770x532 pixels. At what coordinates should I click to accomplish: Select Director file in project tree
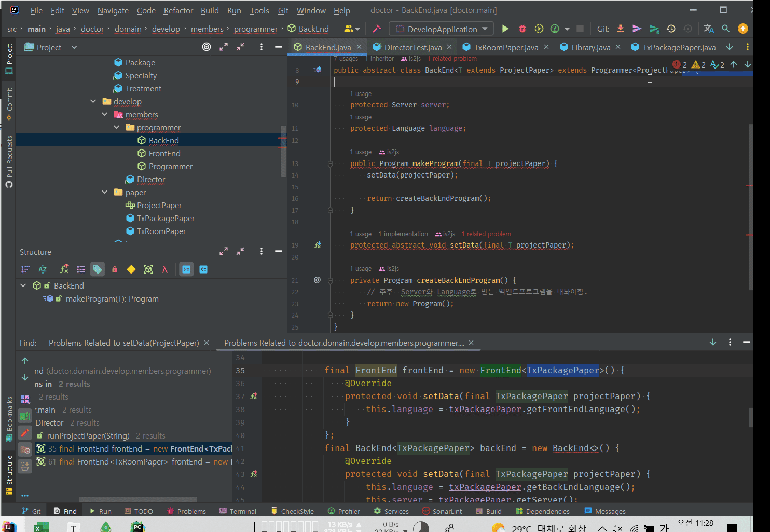pyautogui.click(x=151, y=180)
